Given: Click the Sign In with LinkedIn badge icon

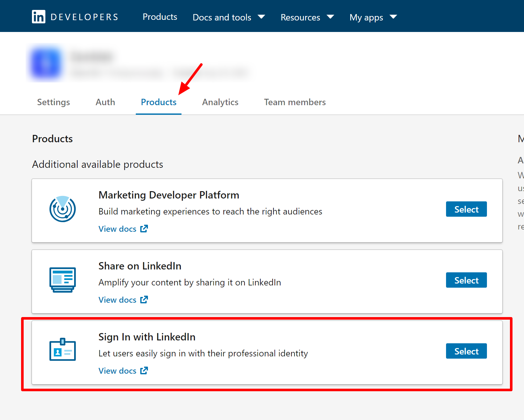Looking at the screenshot, I should tap(63, 350).
